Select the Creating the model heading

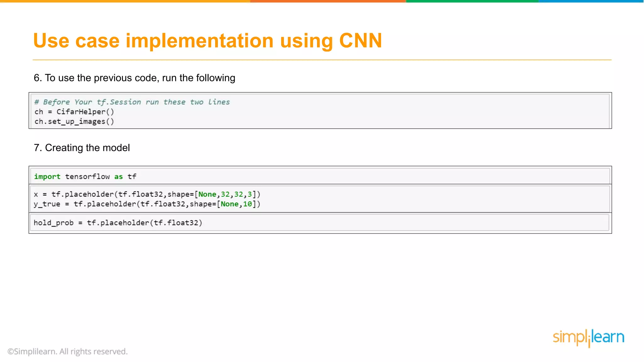[x=82, y=147]
